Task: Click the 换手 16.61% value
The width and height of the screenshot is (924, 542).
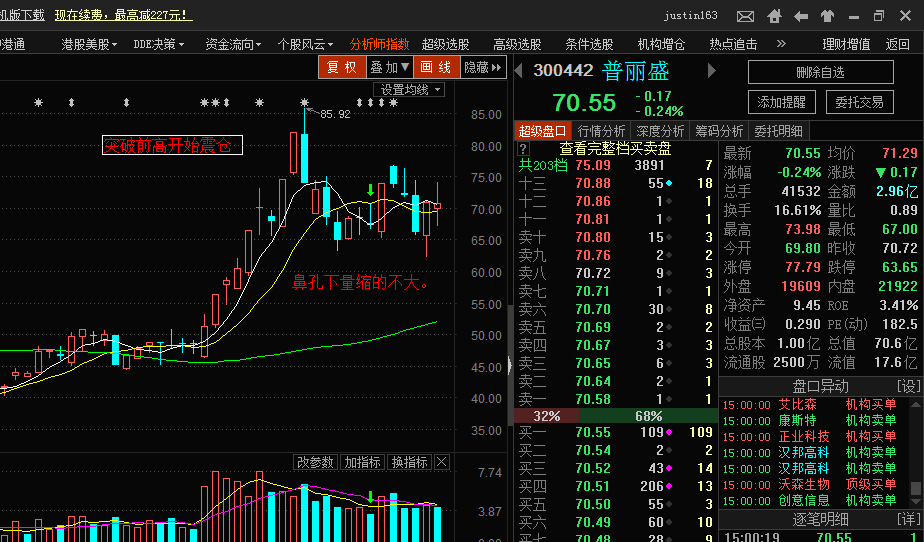Action: tap(797, 210)
